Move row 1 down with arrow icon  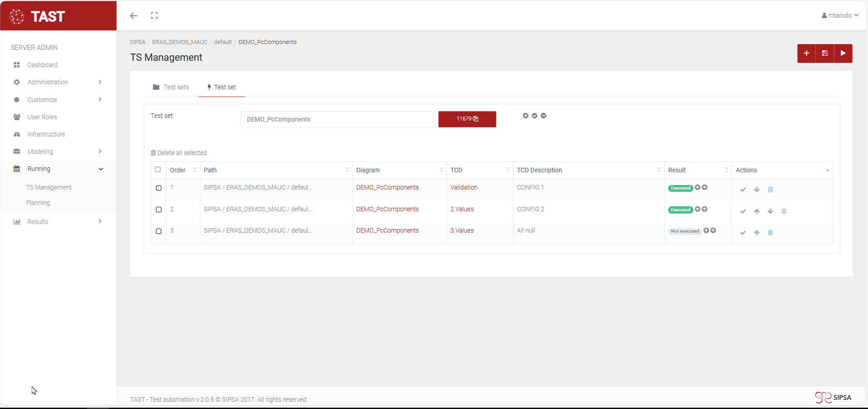pyautogui.click(x=756, y=190)
